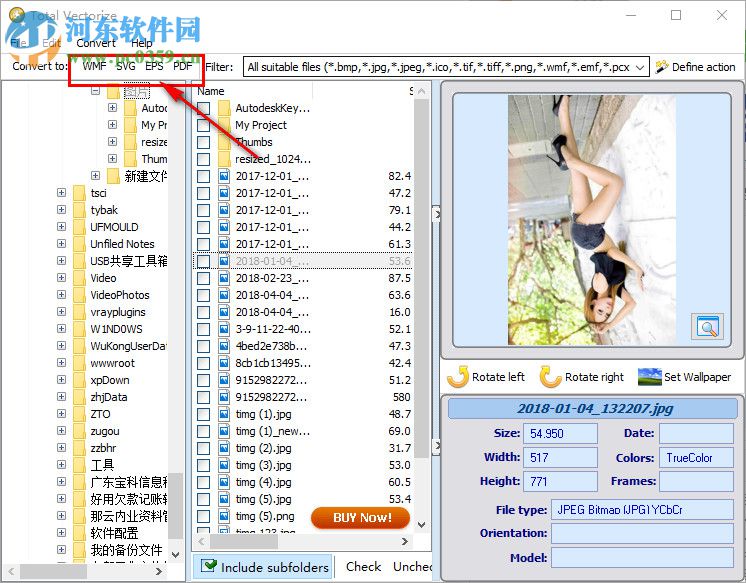Image resolution: width=746 pixels, height=583 pixels.
Task: Collapse the 图片 tree node
Action: click(96, 90)
